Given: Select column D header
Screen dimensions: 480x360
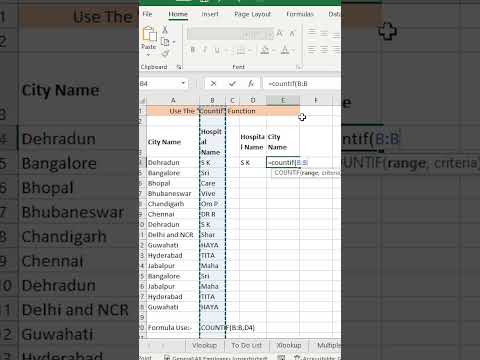Looking at the screenshot, I should pos(253,100).
